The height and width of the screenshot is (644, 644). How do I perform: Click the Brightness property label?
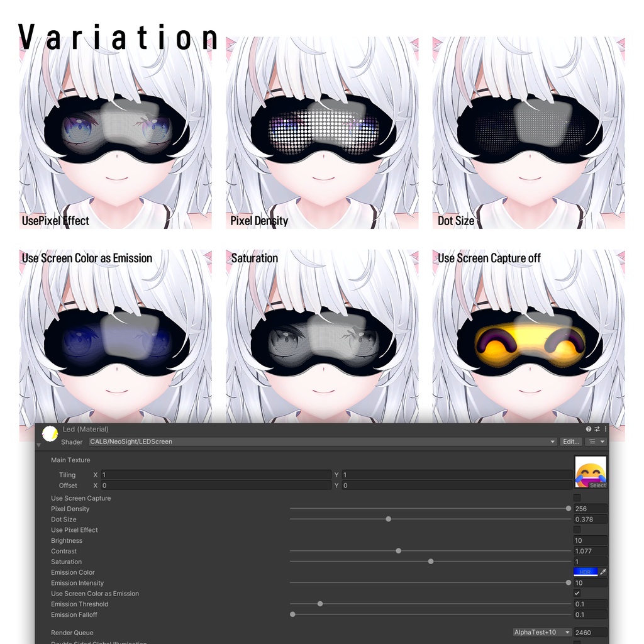point(67,540)
